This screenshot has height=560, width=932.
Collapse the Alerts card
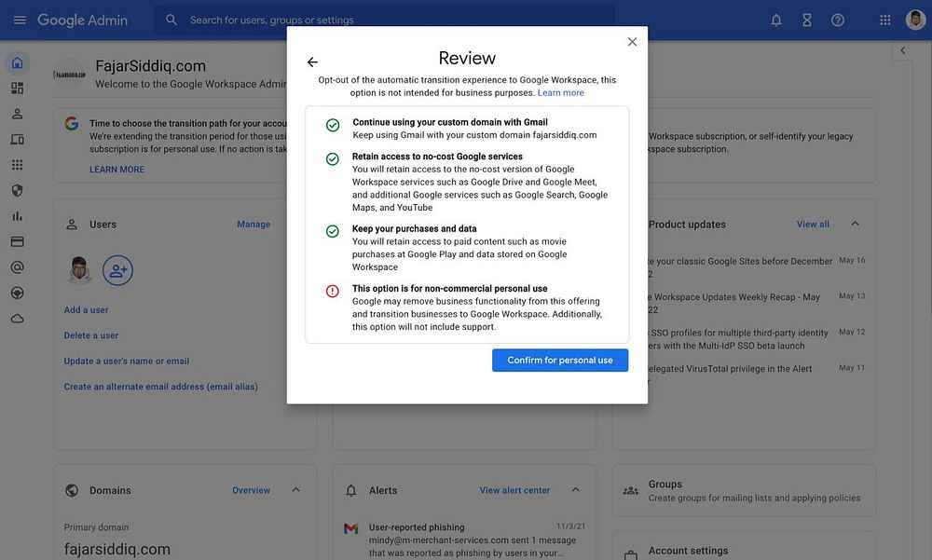pos(575,490)
